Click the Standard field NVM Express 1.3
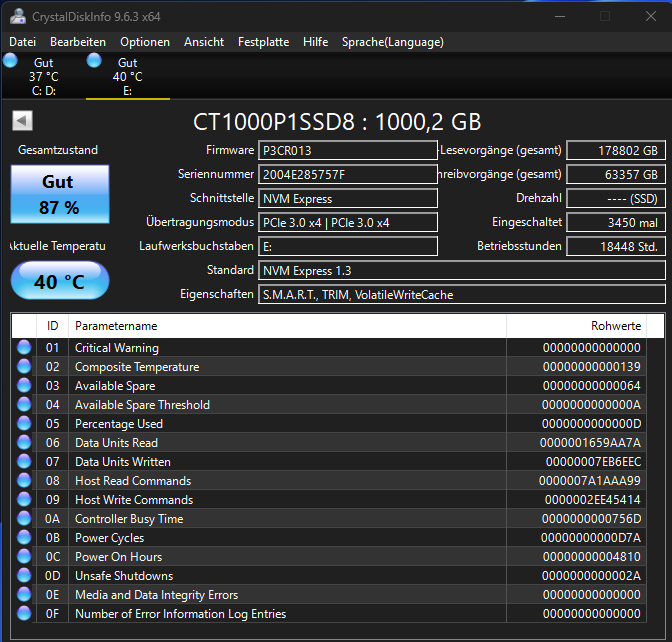 click(462, 270)
